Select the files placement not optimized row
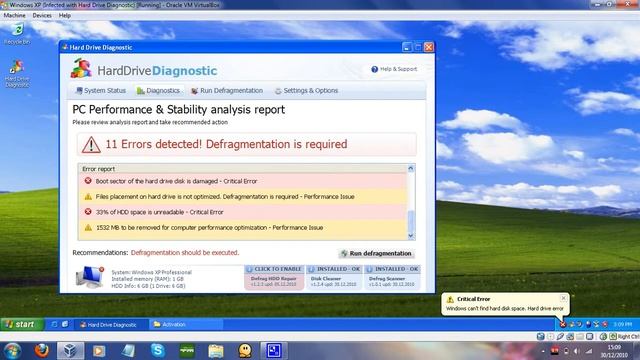The image size is (640, 360). [x=243, y=196]
